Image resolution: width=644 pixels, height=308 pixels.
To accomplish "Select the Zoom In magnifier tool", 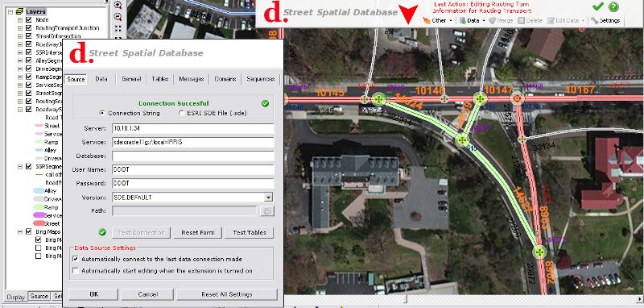I will [x=118, y=5].
